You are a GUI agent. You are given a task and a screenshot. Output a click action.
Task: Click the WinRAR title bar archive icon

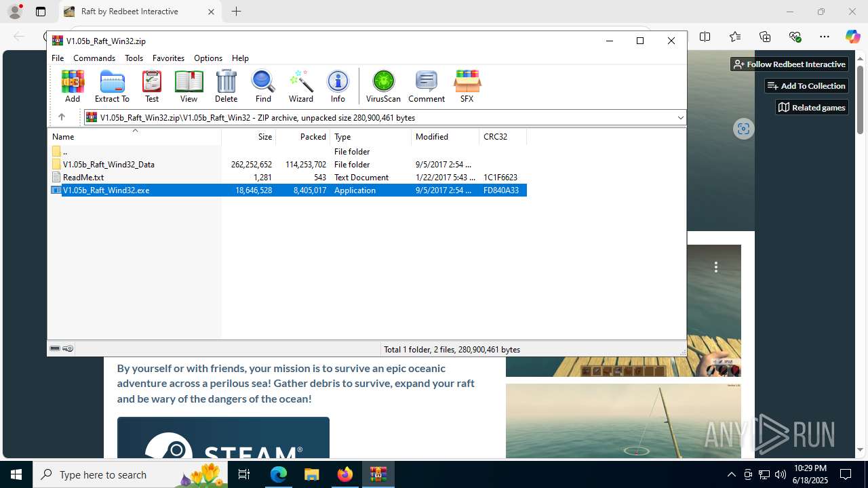(x=58, y=41)
